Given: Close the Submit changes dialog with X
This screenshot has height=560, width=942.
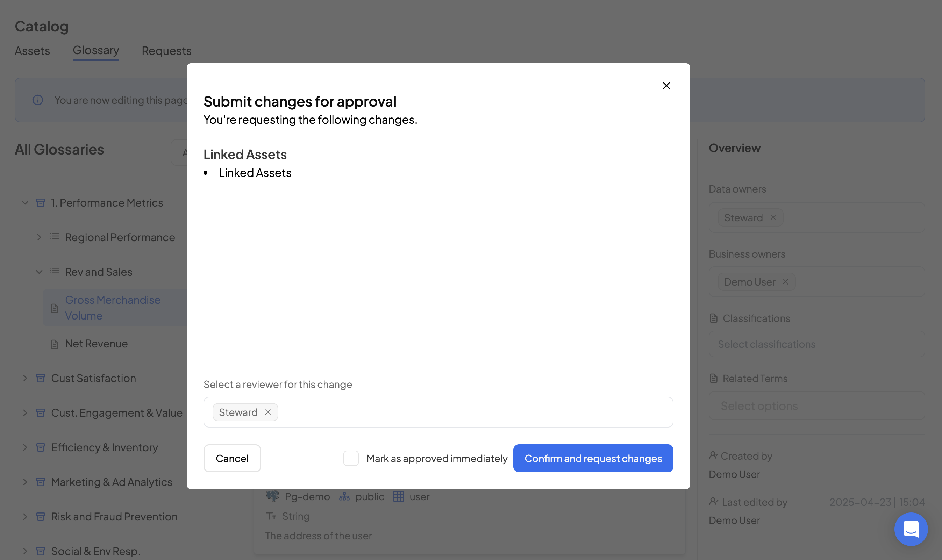Looking at the screenshot, I should pos(666,86).
